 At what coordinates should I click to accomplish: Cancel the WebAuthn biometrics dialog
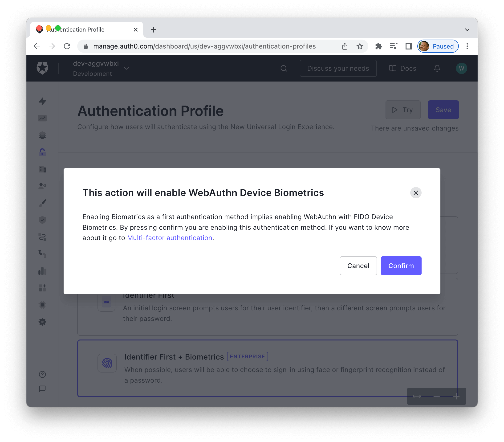(x=358, y=266)
